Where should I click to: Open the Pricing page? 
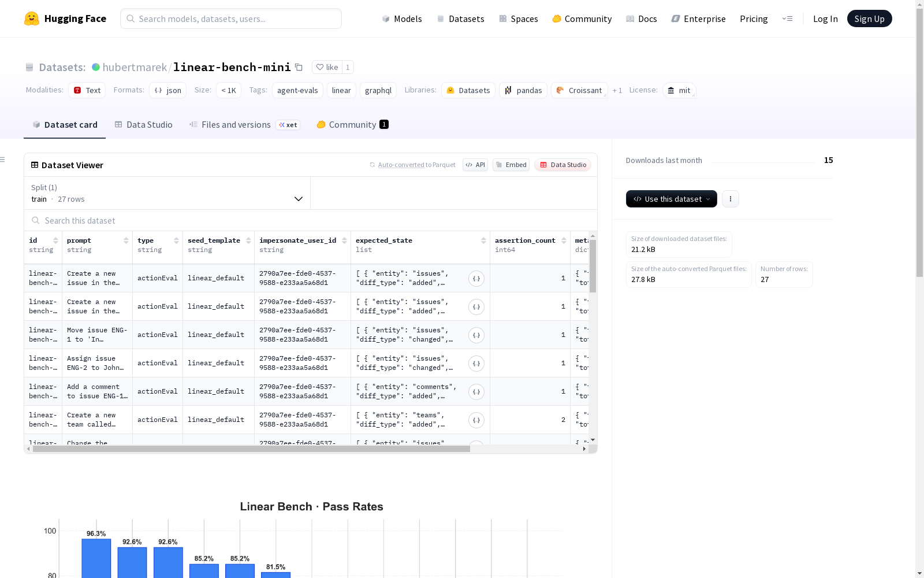(754, 18)
